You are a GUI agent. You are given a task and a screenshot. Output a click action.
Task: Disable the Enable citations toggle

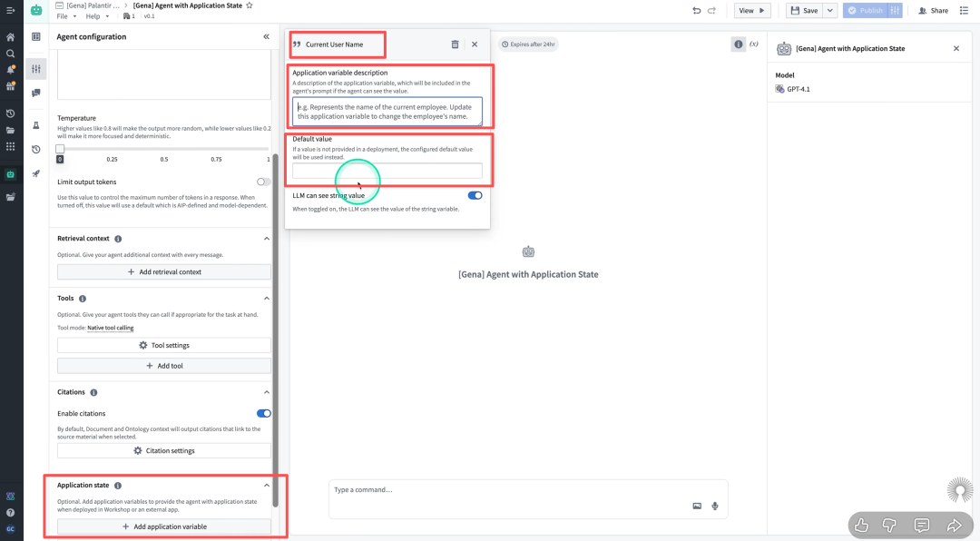coord(264,413)
